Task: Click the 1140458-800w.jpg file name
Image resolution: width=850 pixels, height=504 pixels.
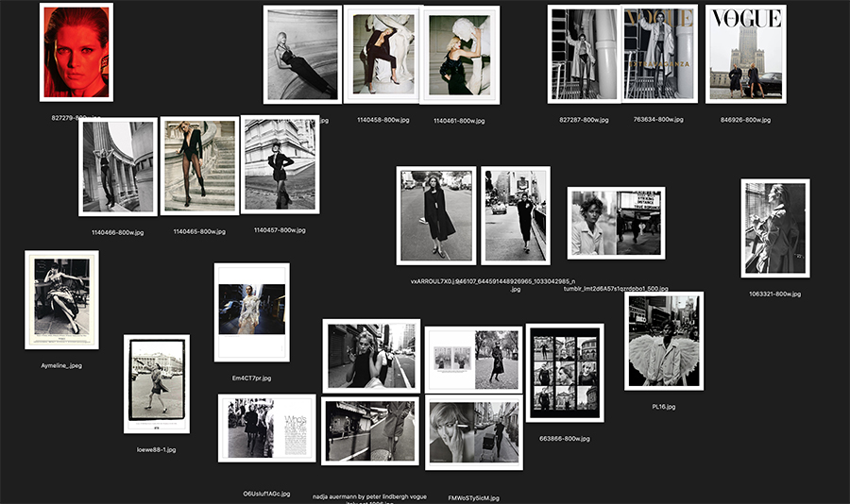Action: pos(383,120)
